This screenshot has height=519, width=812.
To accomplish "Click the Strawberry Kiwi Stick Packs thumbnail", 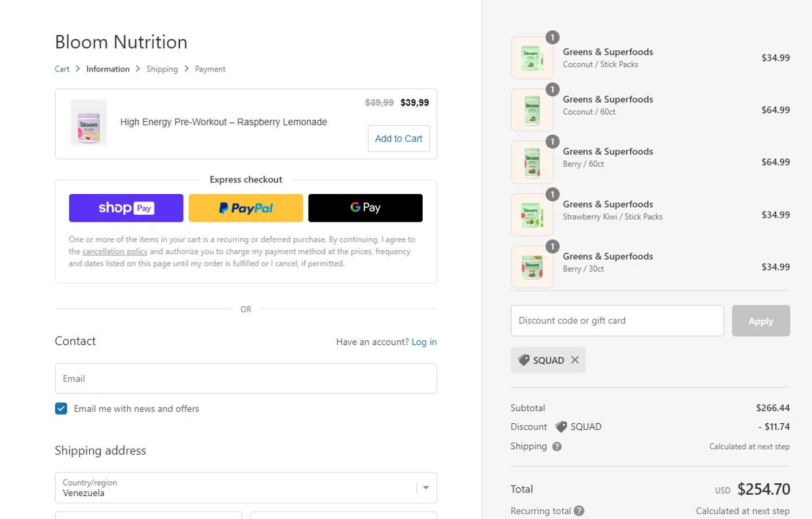I will pos(532,215).
